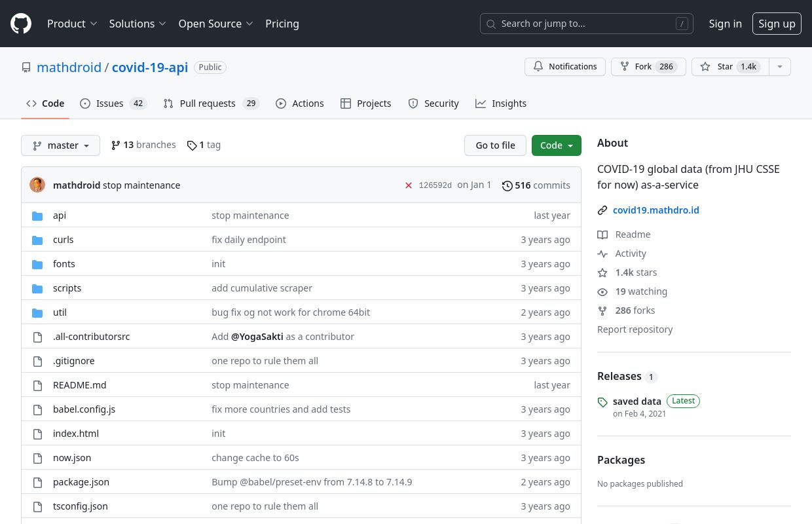Open commit message 'add cumulative scraper'
Image resolution: width=812 pixels, height=524 pixels.
262,288
